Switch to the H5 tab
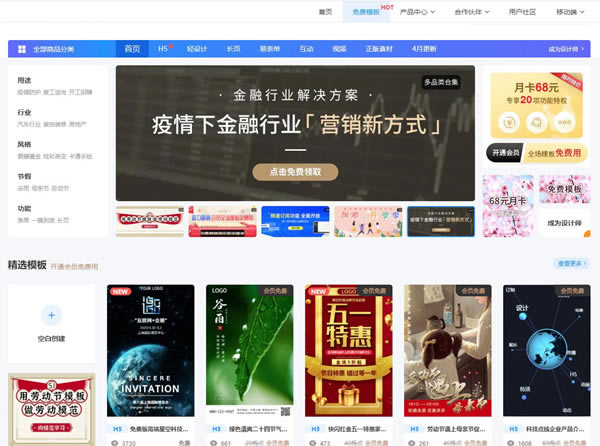This screenshot has height=446, width=600. click(163, 49)
